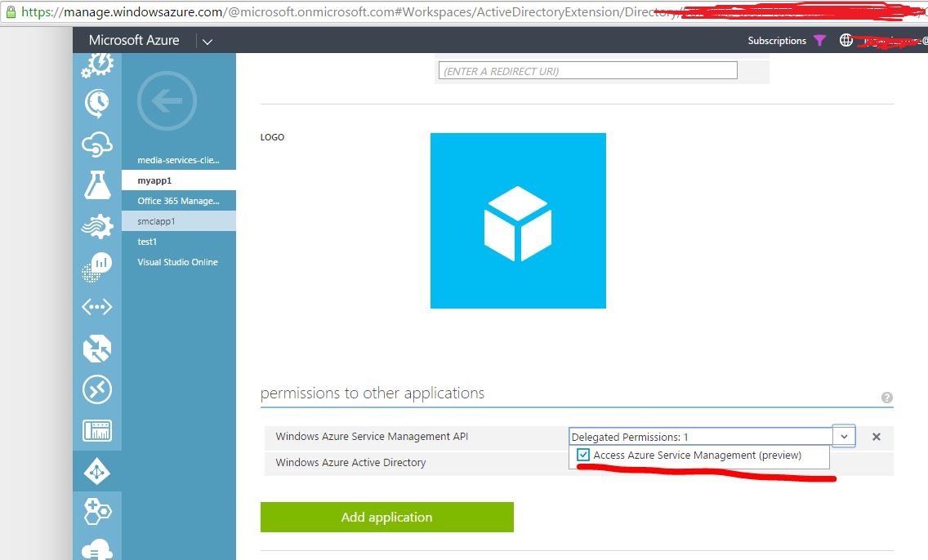Screen dimensions: 928x560
Task: Open the Delegated Permissions dropdown arrow
Action: click(x=844, y=437)
